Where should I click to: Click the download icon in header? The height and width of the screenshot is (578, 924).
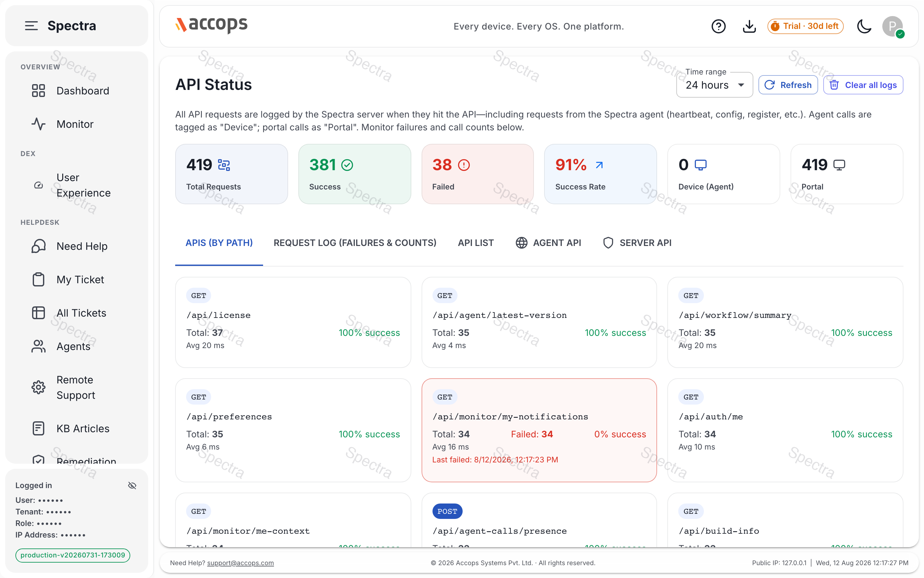pyautogui.click(x=749, y=26)
